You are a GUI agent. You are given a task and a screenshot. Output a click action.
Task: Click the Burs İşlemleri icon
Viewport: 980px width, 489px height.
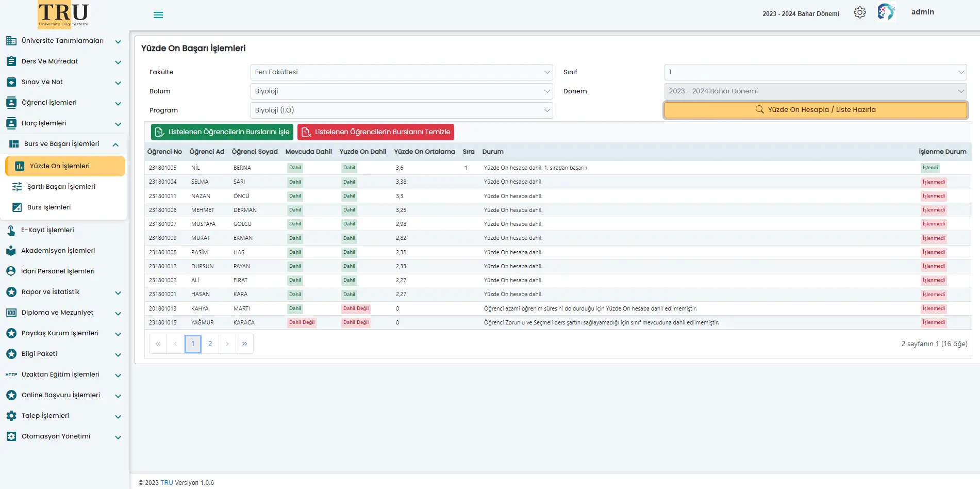point(17,207)
